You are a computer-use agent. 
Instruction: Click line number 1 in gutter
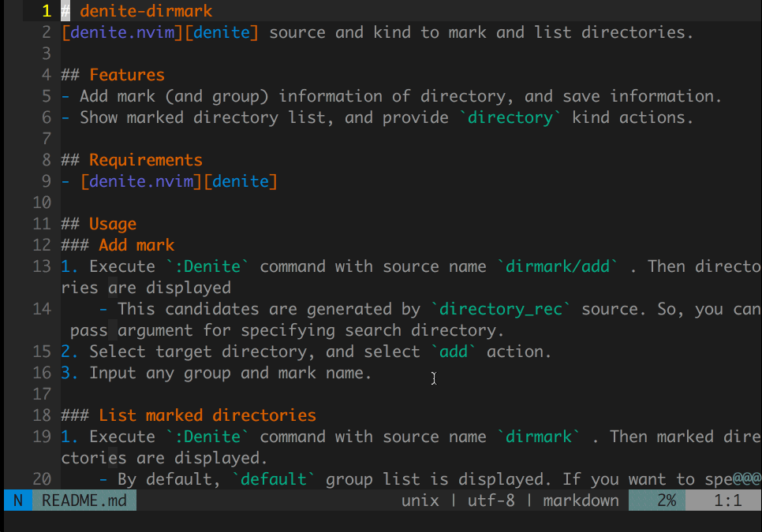coord(47,11)
